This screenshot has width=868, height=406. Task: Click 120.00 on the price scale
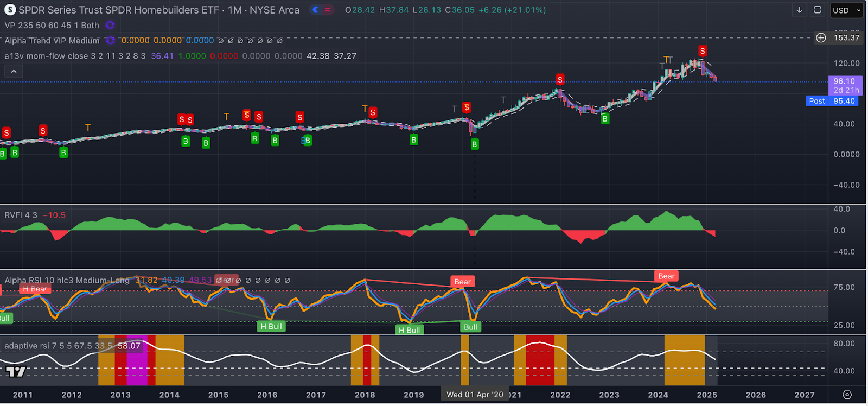coord(846,63)
